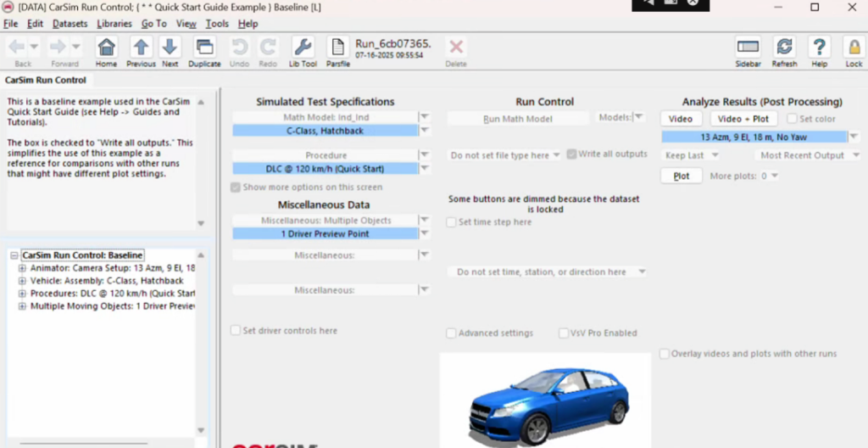Check Overlay videos and plots with other runs

(665, 354)
